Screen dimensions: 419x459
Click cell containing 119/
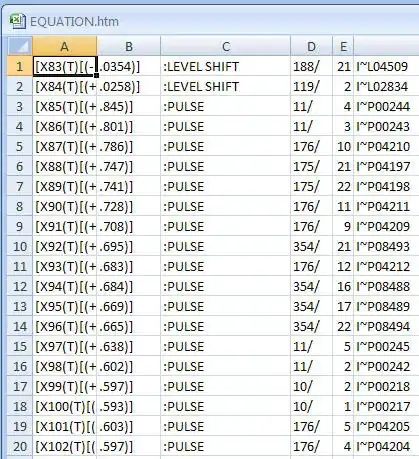point(311,86)
